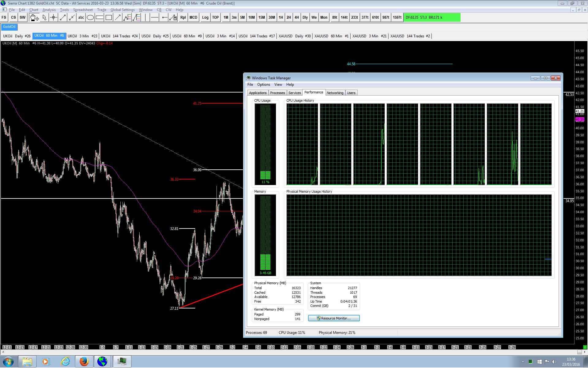This screenshot has width=588, height=370.
Task: Open the XAUUSD Daily #30 chart tab
Action: [294, 36]
